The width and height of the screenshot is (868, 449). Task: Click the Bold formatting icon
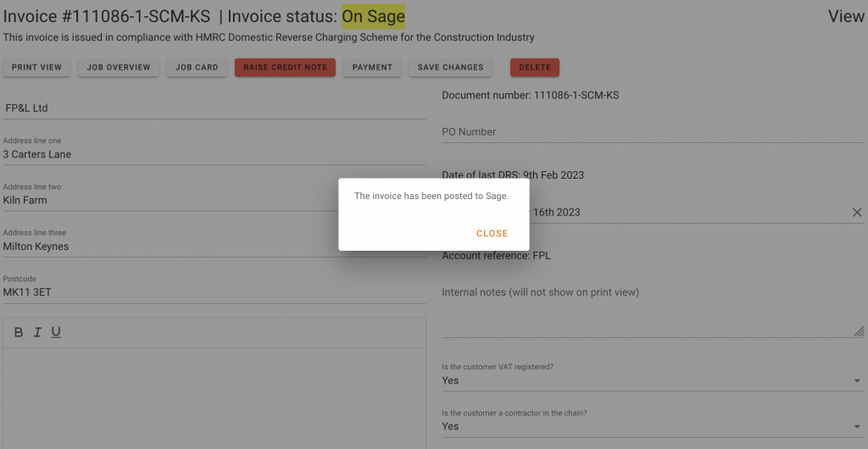click(x=19, y=332)
